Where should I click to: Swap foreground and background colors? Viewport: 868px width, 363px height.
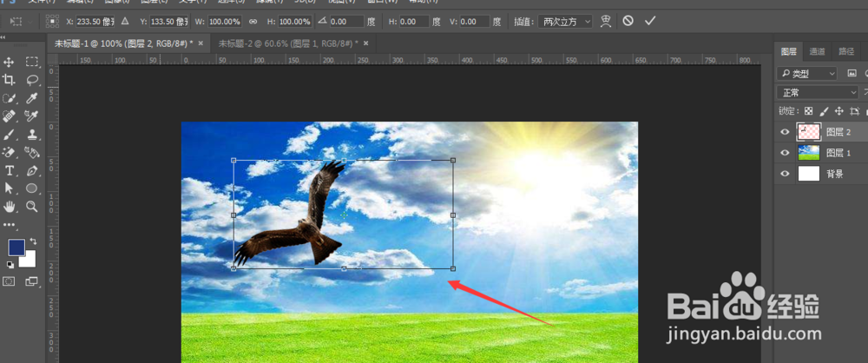point(33,241)
